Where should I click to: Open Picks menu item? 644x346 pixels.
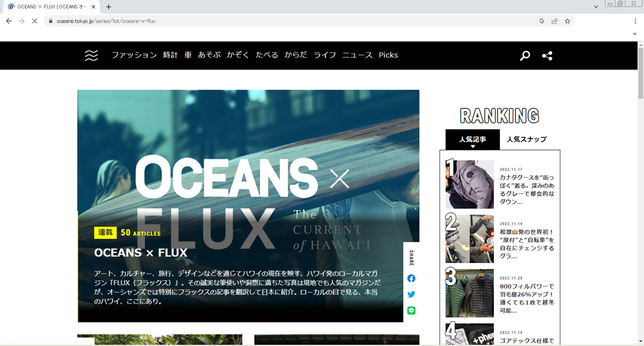pyautogui.click(x=388, y=55)
